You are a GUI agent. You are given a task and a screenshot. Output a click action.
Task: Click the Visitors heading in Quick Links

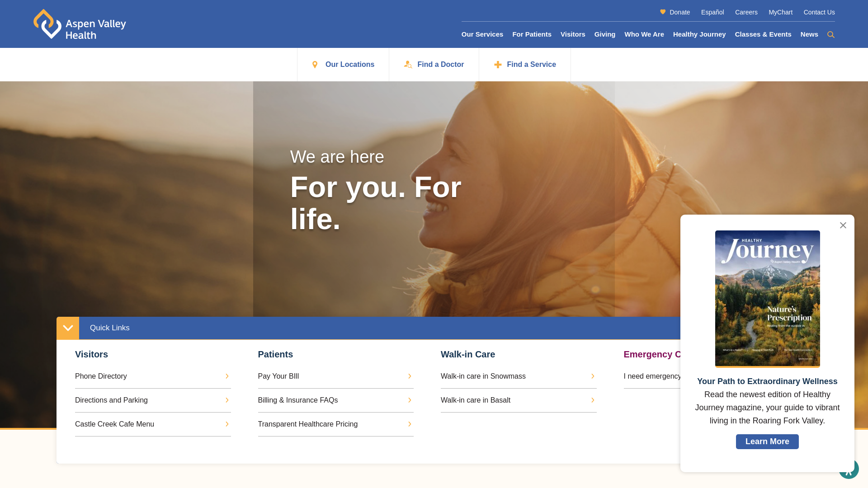91,354
